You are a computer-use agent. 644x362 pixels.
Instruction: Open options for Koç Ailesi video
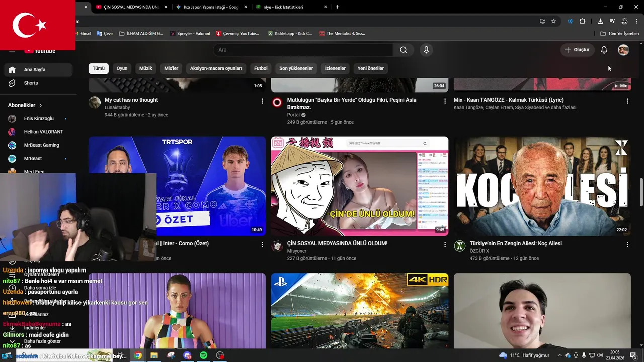[x=627, y=245]
